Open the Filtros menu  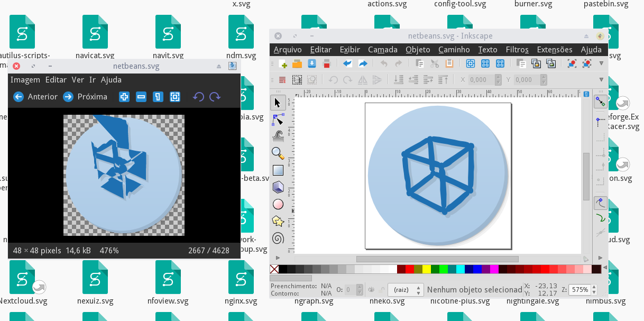pos(517,49)
